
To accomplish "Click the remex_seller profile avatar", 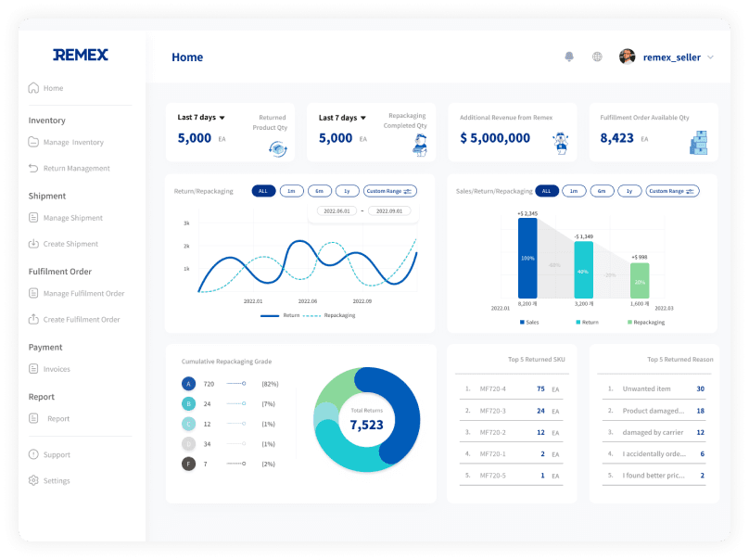I will [x=628, y=57].
